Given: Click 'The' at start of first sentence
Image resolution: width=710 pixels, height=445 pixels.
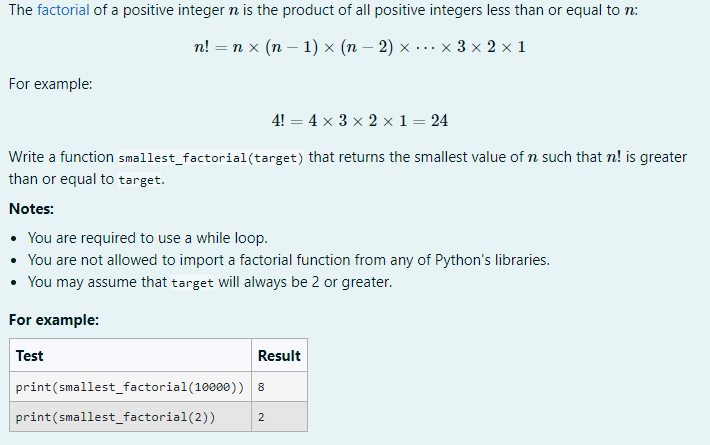Looking at the screenshot, I should click(21, 10).
